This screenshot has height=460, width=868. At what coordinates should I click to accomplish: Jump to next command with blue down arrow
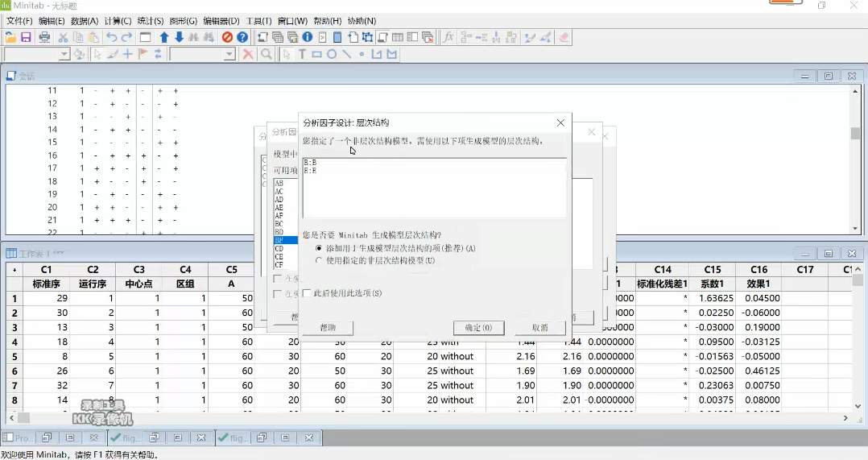click(x=179, y=37)
